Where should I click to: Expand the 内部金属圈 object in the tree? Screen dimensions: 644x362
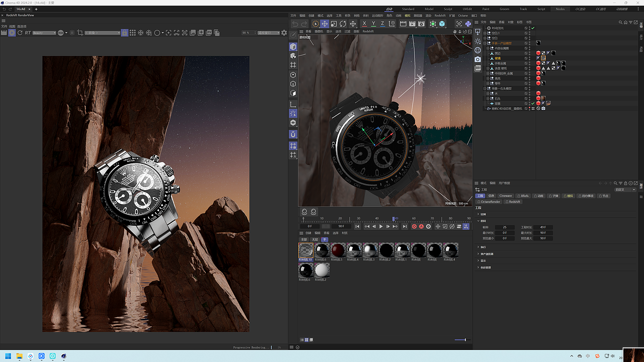click(488, 48)
